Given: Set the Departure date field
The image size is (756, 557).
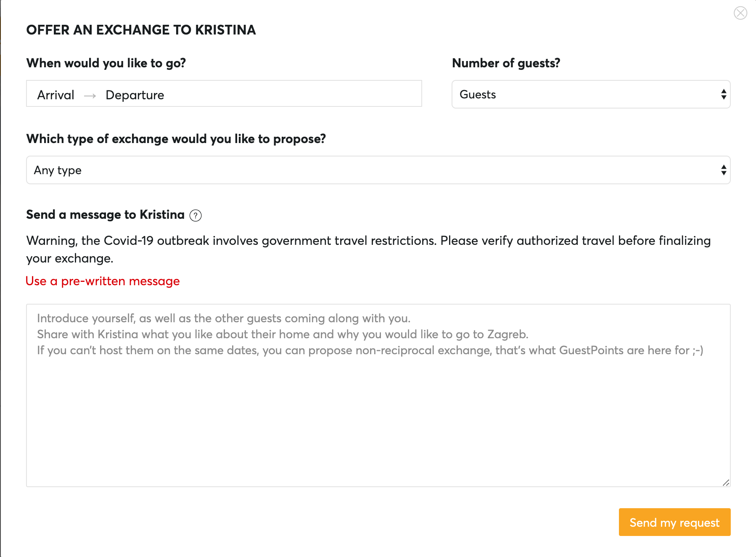Looking at the screenshot, I should [135, 95].
